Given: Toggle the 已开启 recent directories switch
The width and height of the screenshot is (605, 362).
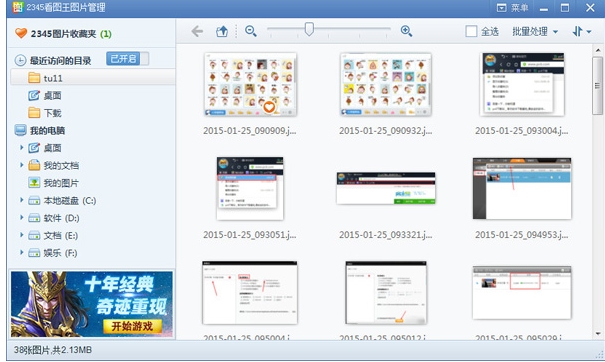Looking at the screenshot, I should coord(128,59).
